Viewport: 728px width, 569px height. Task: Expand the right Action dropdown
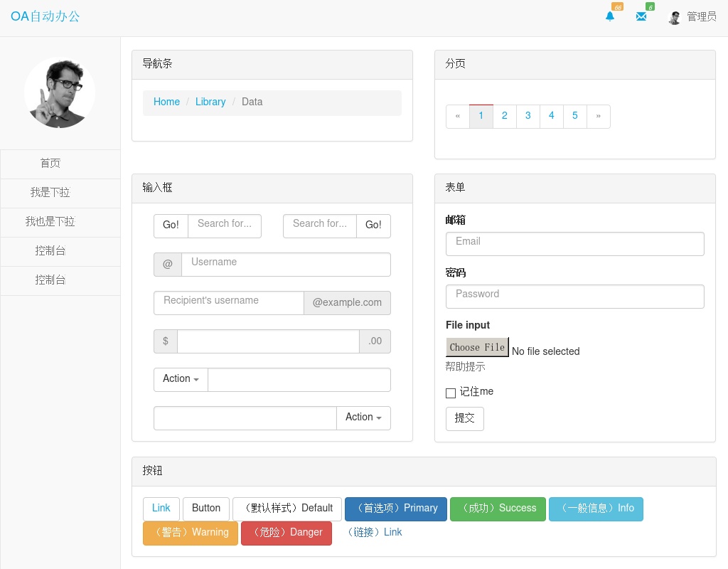pyautogui.click(x=363, y=418)
